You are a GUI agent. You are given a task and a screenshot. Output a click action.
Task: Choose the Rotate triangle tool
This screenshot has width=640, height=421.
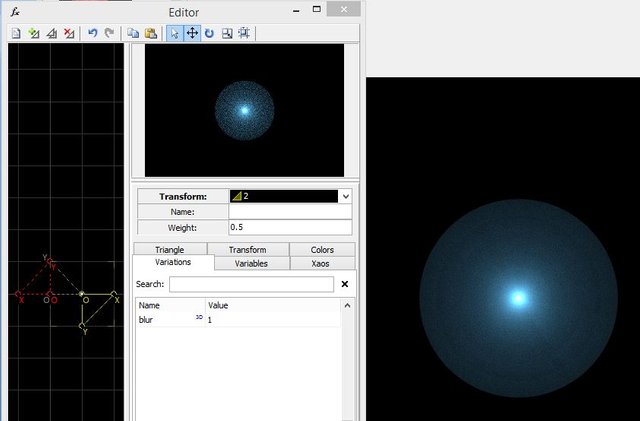tap(209, 33)
